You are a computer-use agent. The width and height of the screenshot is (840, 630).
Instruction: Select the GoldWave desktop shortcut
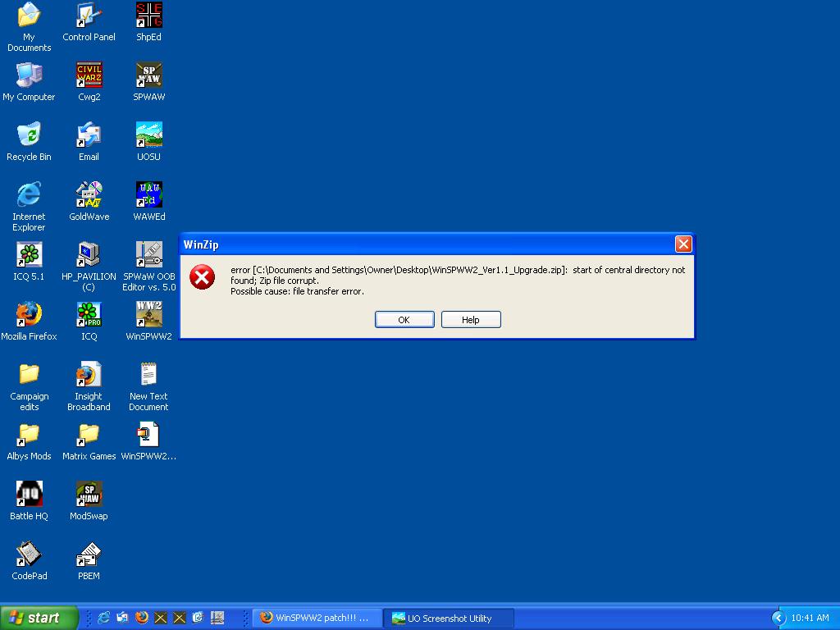coord(89,195)
